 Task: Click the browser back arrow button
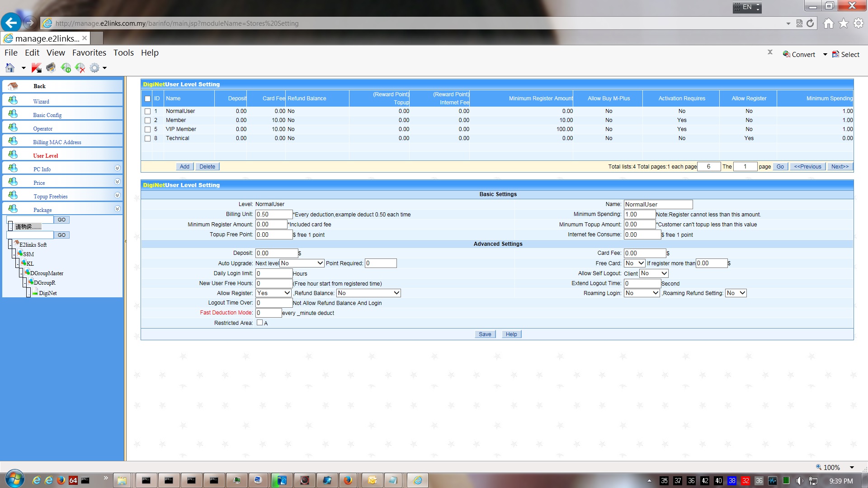pyautogui.click(x=11, y=23)
